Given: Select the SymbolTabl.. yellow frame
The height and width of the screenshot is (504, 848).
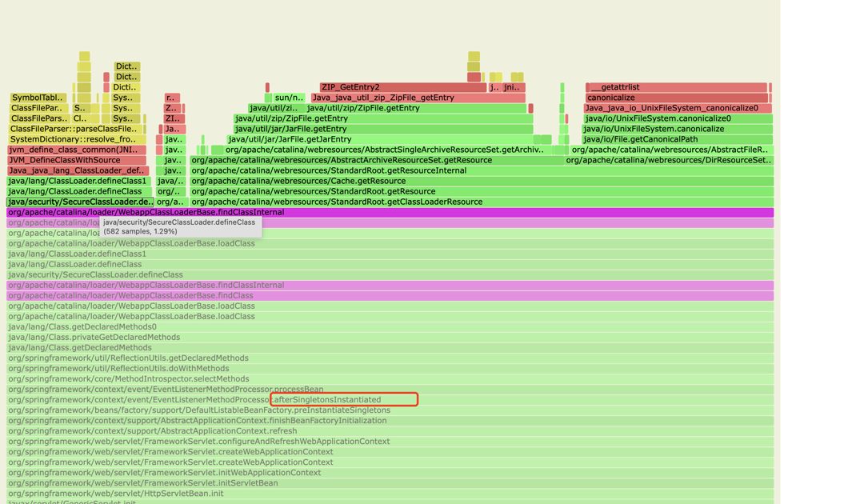Looking at the screenshot, I should click(38, 98).
